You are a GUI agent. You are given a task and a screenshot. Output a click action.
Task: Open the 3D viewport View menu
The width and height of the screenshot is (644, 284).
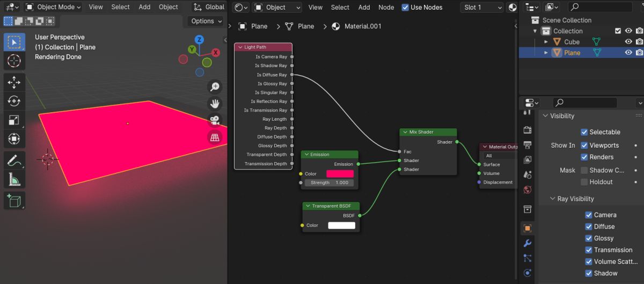click(96, 7)
